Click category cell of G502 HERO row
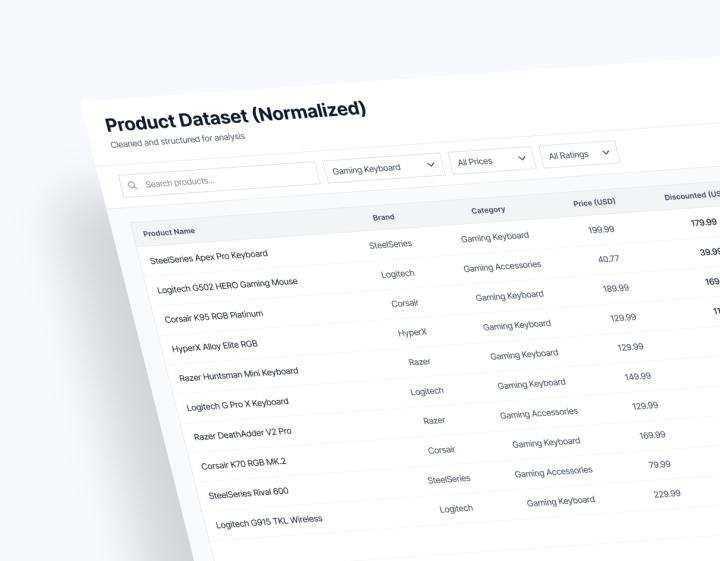The width and height of the screenshot is (720, 561). [502, 267]
